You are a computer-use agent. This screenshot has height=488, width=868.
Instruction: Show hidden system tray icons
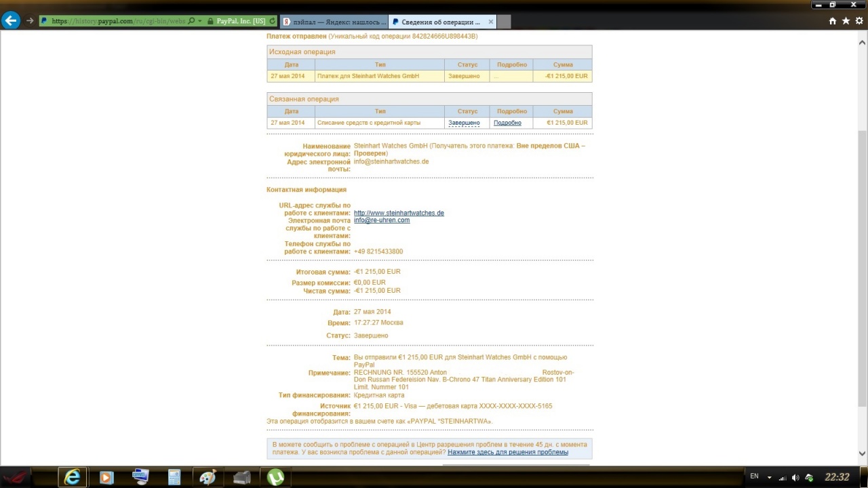coord(769,477)
